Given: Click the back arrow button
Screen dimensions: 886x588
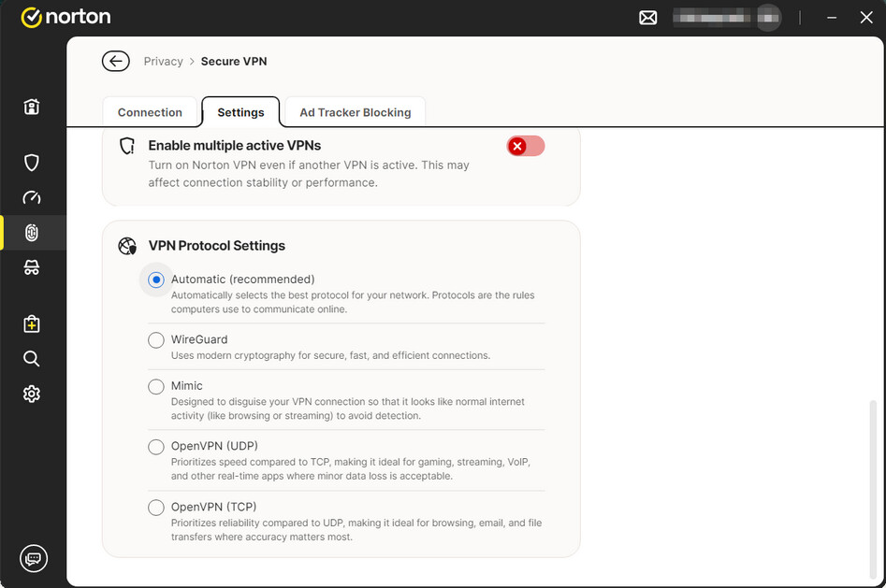Looking at the screenshot, I should point(116,62).
